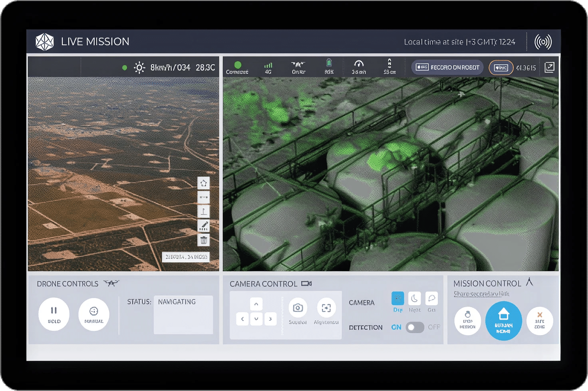Click the blue return home button
Screen dimensions: 588x391
tap(503, 321)
